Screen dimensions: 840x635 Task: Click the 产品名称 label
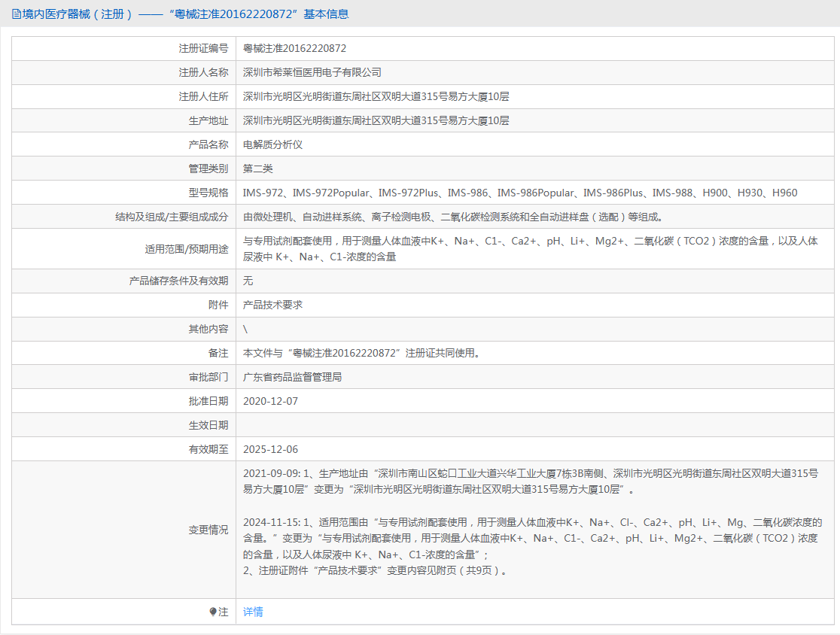pos(208,144)
